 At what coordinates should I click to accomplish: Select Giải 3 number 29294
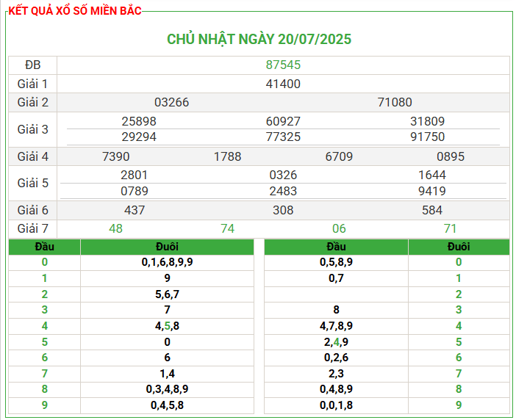pos(139,137)
